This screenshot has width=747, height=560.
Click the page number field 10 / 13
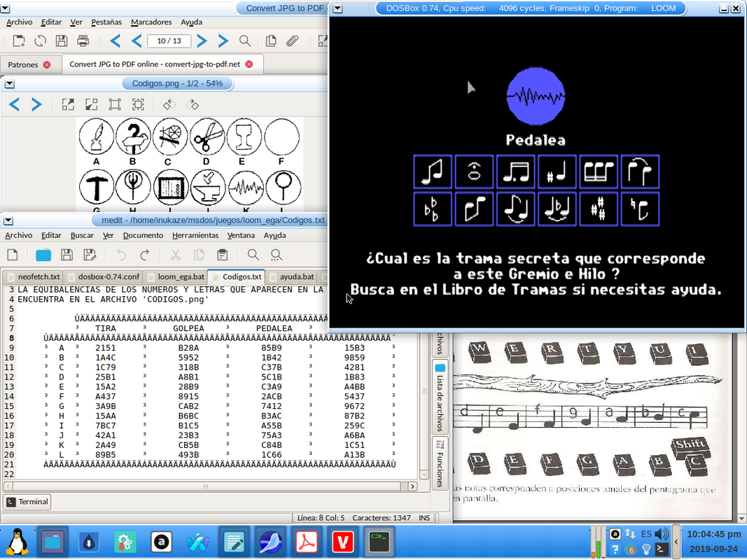pyautogui.click(x=169, y=41)
